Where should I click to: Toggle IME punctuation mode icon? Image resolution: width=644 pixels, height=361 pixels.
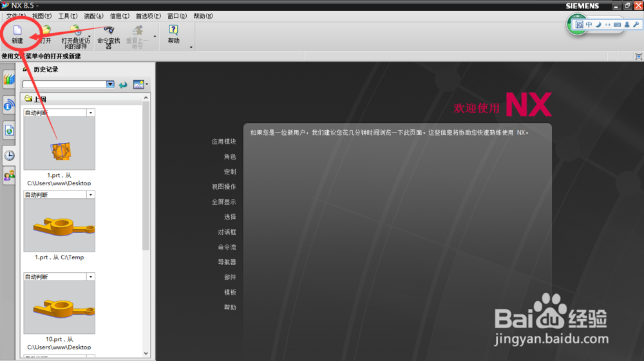[608, 24]
